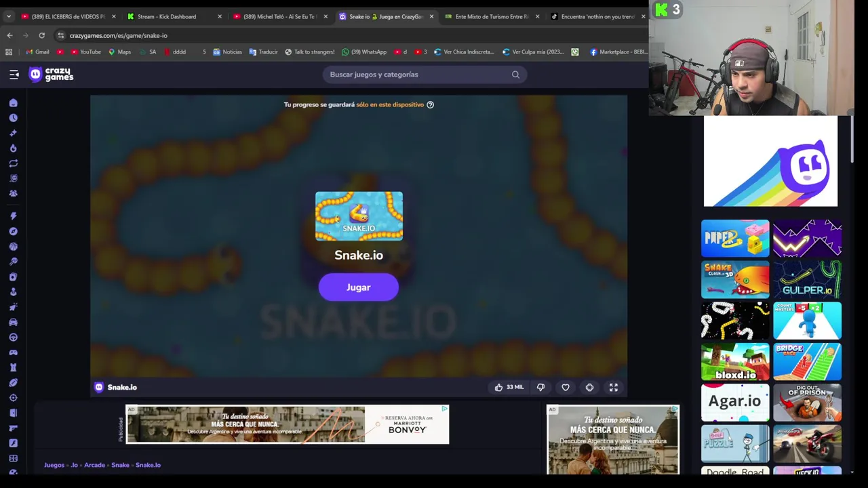The width and height of the screenshot is (868, 488).
Task: Open the Driving car category icon
Action: coord(13,322)
